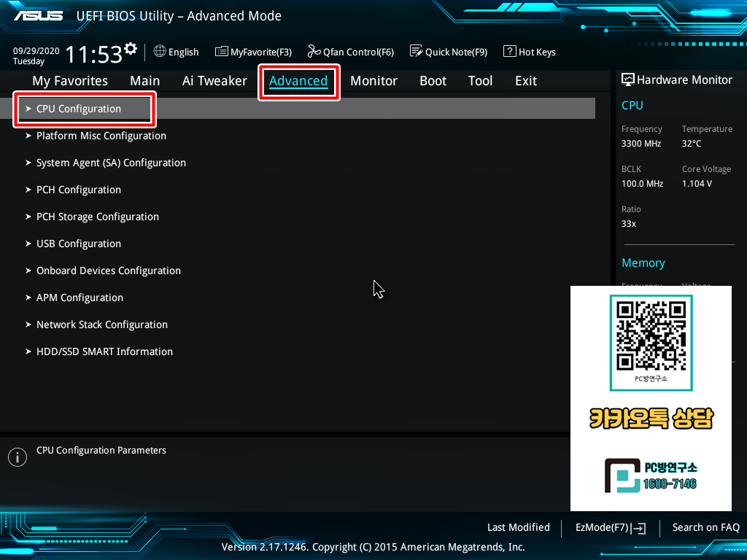Launch Qfan Control(F6)

pyautogui.click(x=351, y=52)
